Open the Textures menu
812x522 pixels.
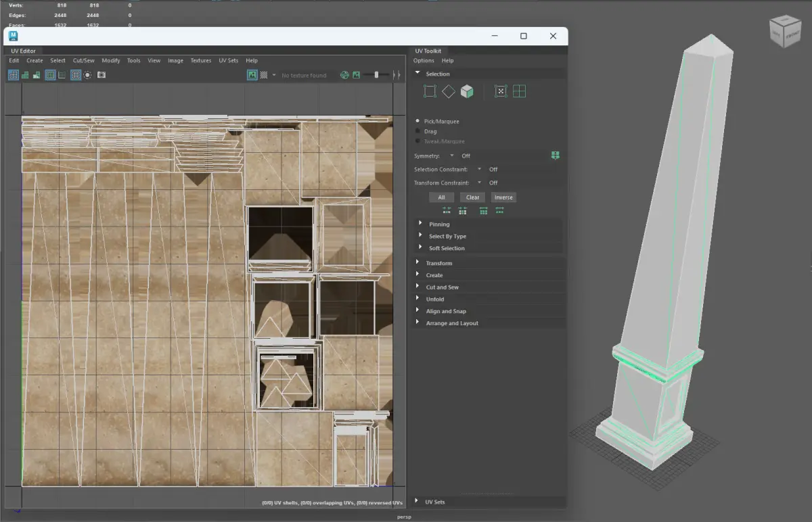[x=200, y=60]
